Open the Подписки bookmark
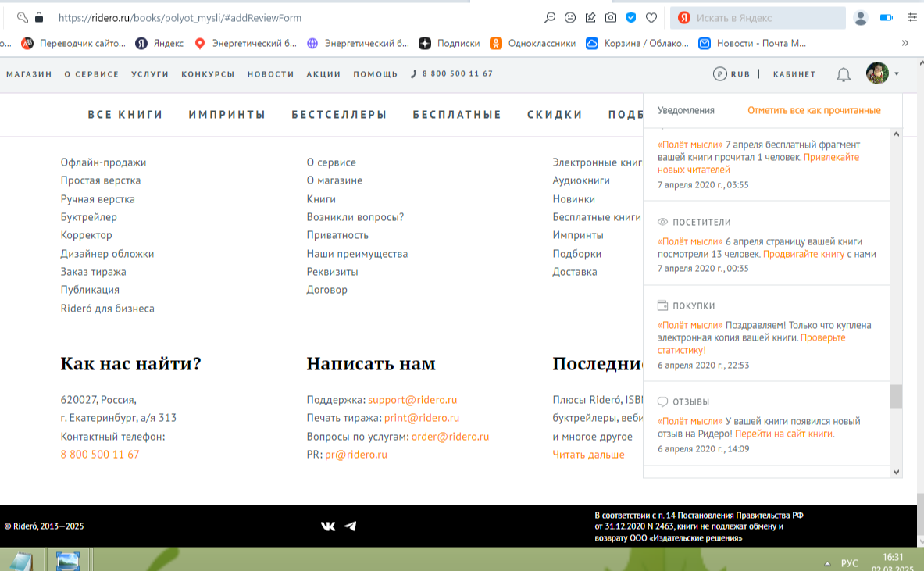This screenshot has height=571, width=924. [449, 43]
